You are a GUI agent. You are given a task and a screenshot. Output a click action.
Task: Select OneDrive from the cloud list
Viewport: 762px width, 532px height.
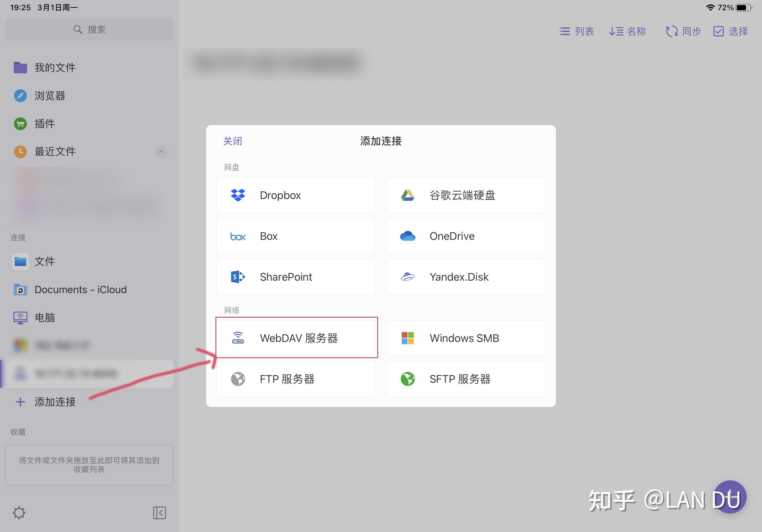tap(466, 236)
